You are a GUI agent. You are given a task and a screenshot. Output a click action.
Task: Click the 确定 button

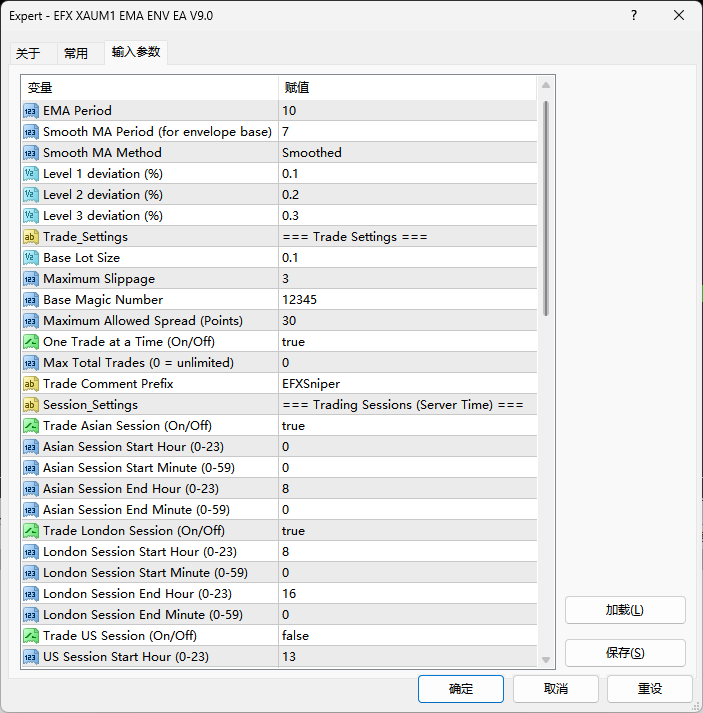pos(461,689)
